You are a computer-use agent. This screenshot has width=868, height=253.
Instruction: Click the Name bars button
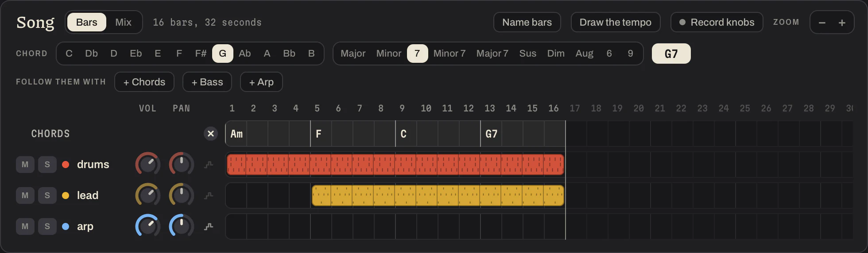point(527,22)
